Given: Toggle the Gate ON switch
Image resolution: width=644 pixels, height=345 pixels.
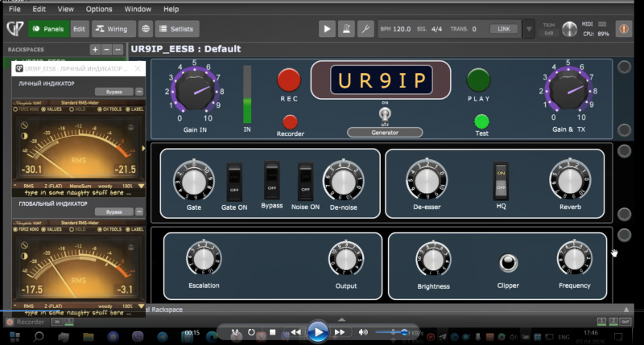Looking at the screenshot, I should click(x=234, y=182).
